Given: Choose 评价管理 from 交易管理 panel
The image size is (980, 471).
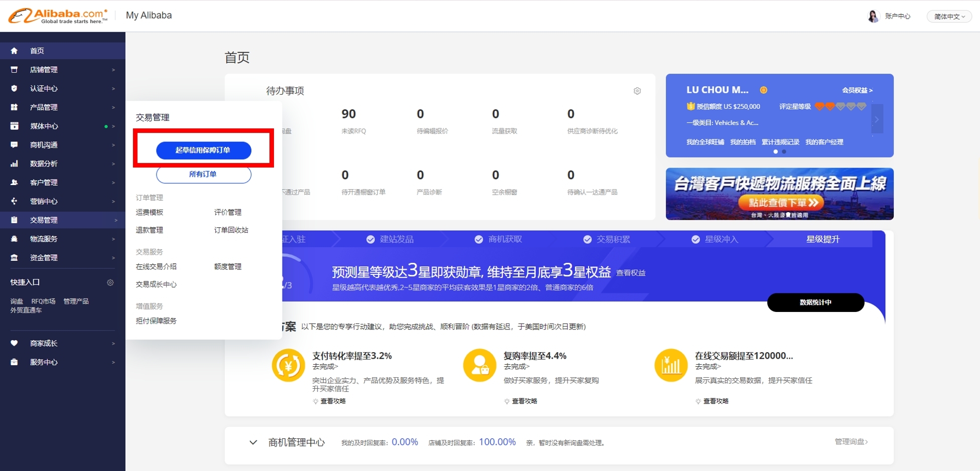Looking at the screenshot, I should pos(227,212).
